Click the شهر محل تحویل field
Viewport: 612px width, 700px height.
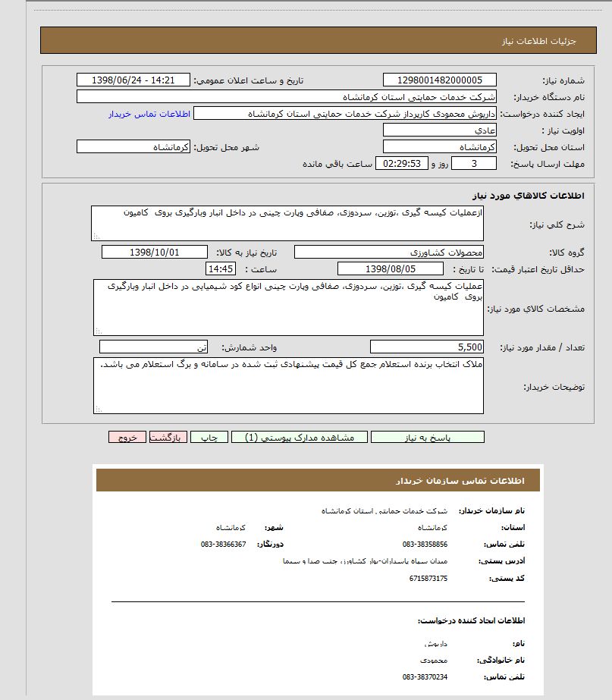(x=133, y=146)
